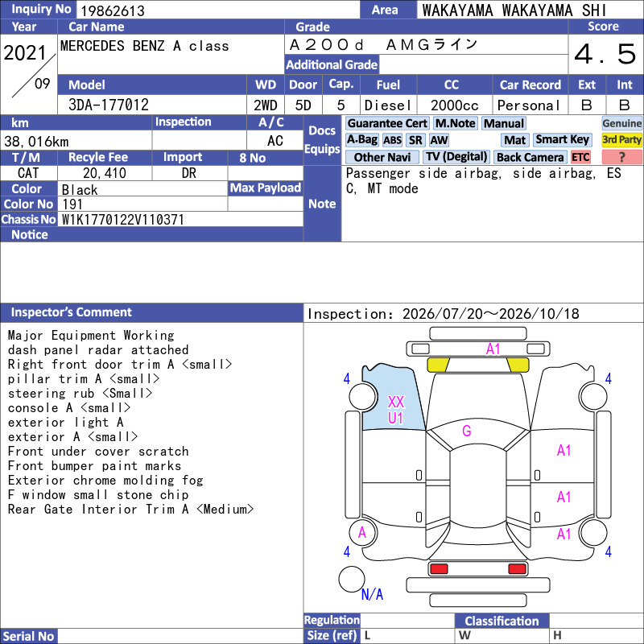Click comment 'Front under cover scratch'

(98, 452)
